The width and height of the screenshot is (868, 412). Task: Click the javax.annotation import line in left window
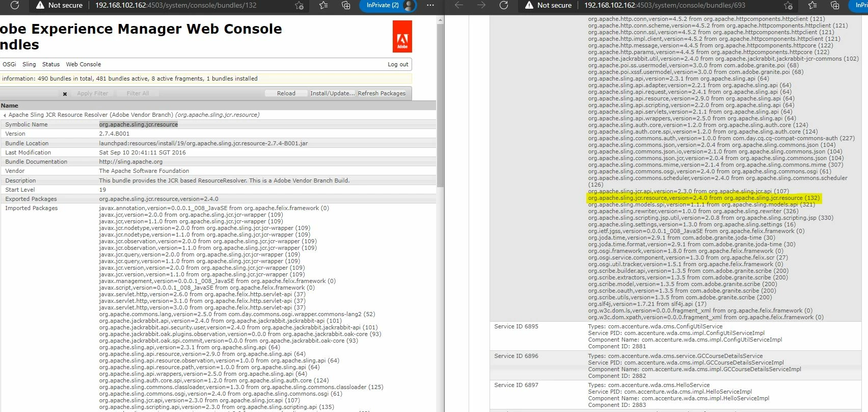pos(214,208)
